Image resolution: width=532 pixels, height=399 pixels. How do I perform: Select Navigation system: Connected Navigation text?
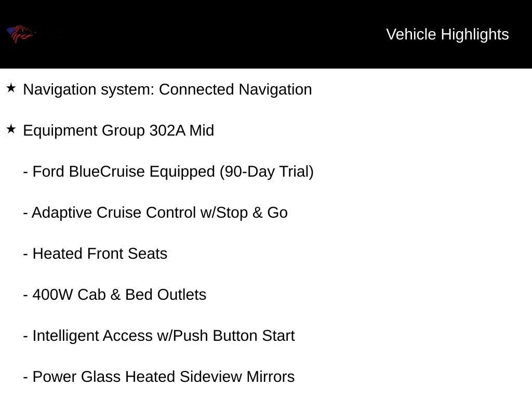(167, 89)
